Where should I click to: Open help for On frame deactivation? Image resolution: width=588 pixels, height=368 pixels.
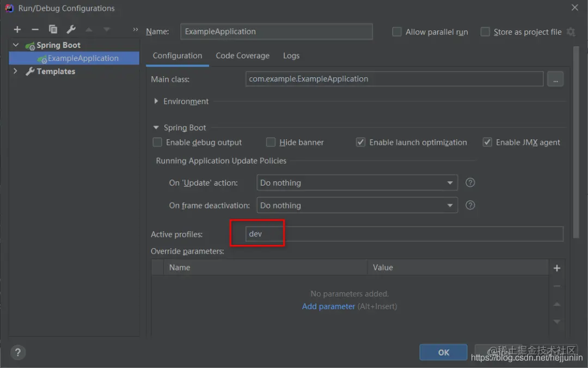click(470, 205)
